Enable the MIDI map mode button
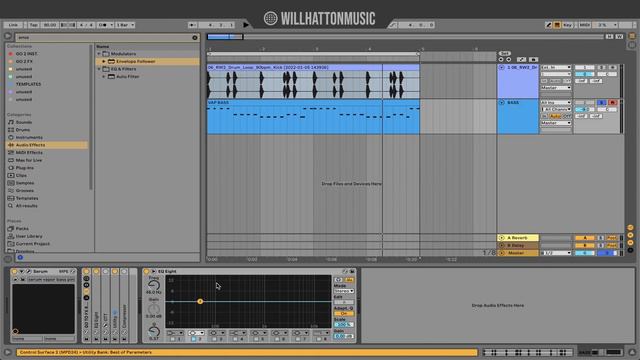Viewport: 640px width, 360px height. 584,25
